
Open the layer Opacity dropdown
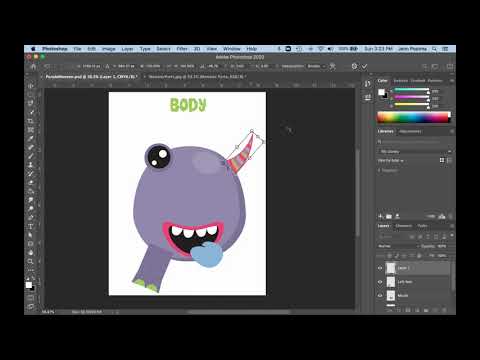(441, 246)
